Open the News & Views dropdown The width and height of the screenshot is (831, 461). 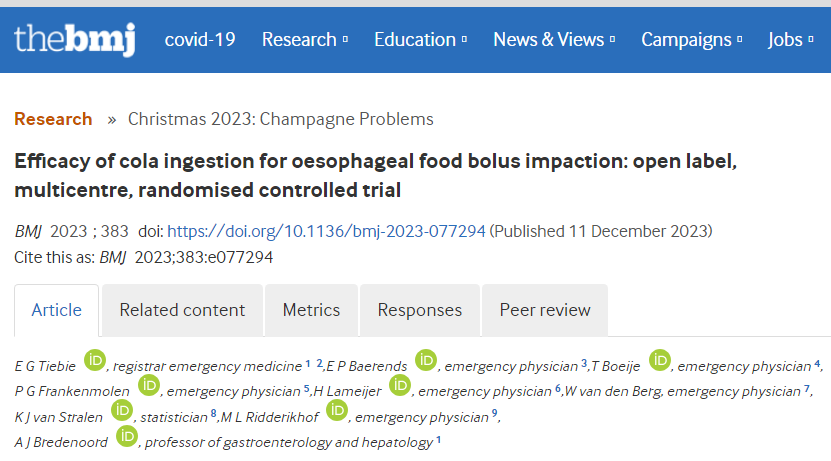554,40
